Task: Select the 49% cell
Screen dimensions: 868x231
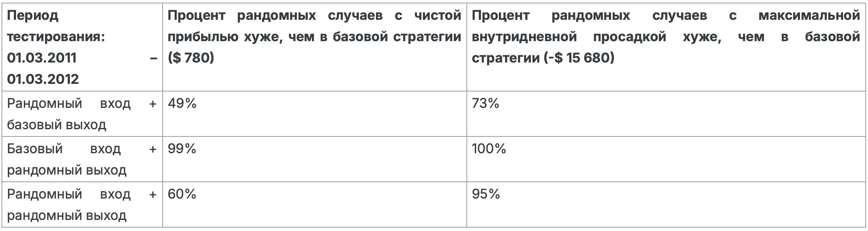Action: click(x=315, y=114)
